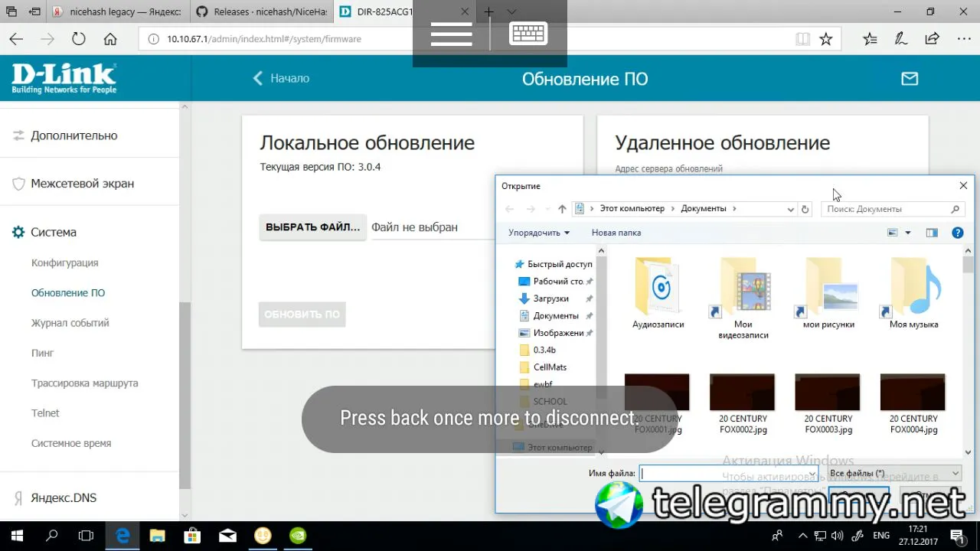Image resolution: width=980 pixels, height=551 pixels.
Task: Open the Edge favorites hub
Action: [870, 39]
